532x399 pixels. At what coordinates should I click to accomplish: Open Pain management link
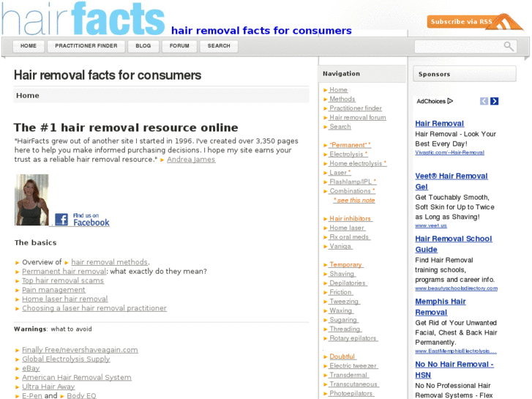coord(53,290)
